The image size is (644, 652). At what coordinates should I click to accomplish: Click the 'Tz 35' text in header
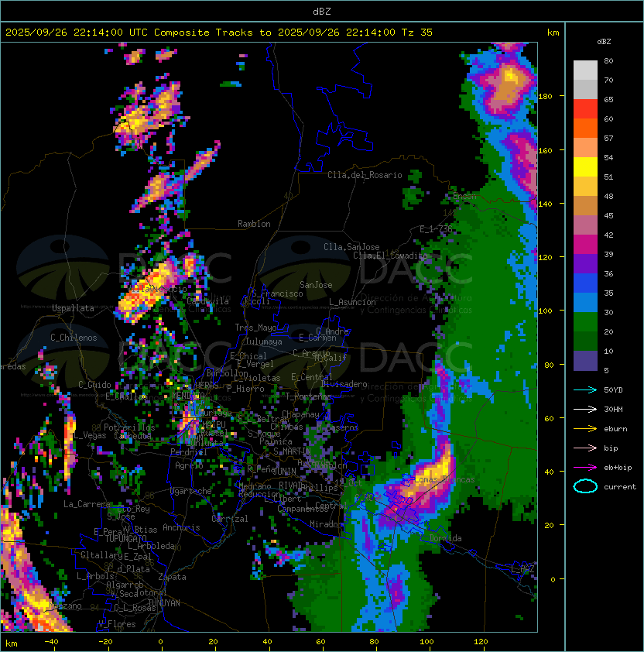417,33
